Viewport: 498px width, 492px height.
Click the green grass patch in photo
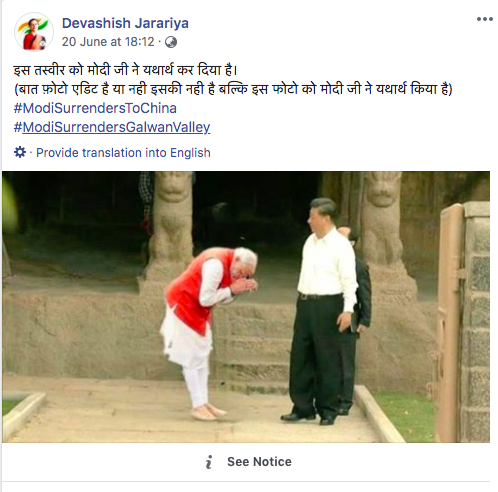(405, 413)
